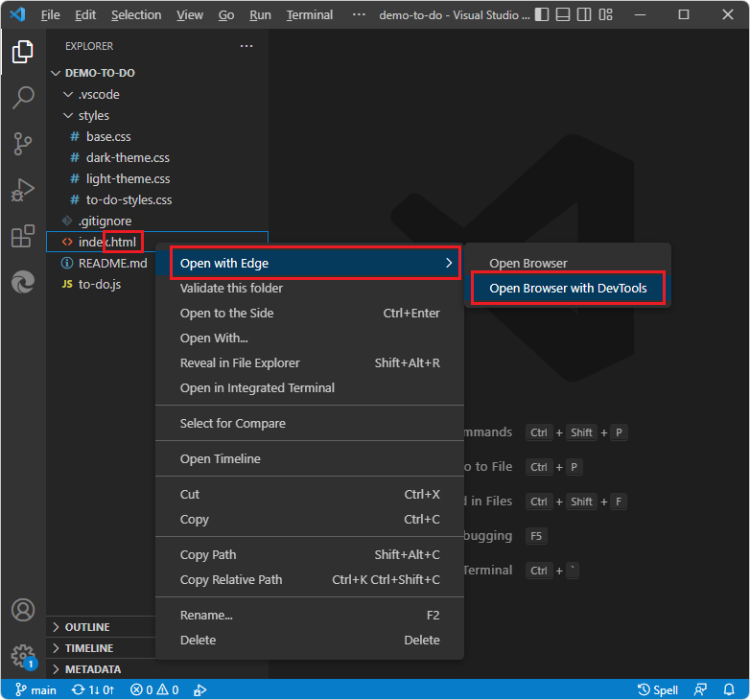Choose Rename... in context menu
The width and height of the screenshot is (750, 700).
[x=310, y=615]
